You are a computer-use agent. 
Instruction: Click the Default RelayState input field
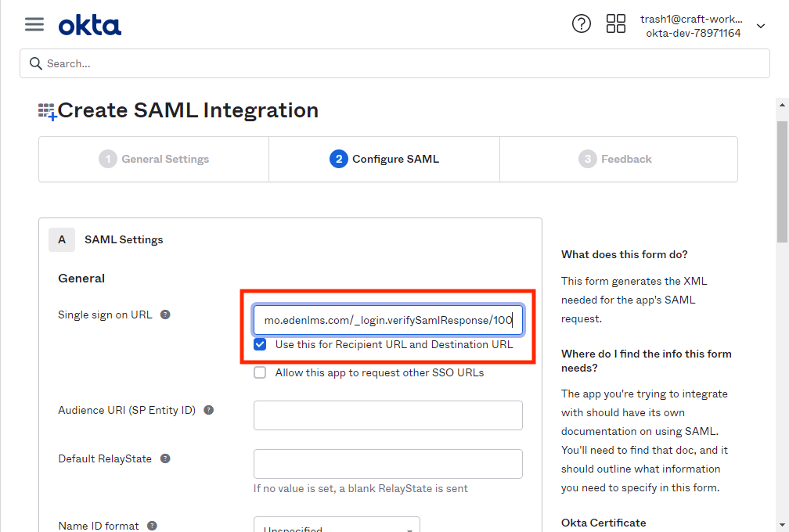(x=388, y=464)
